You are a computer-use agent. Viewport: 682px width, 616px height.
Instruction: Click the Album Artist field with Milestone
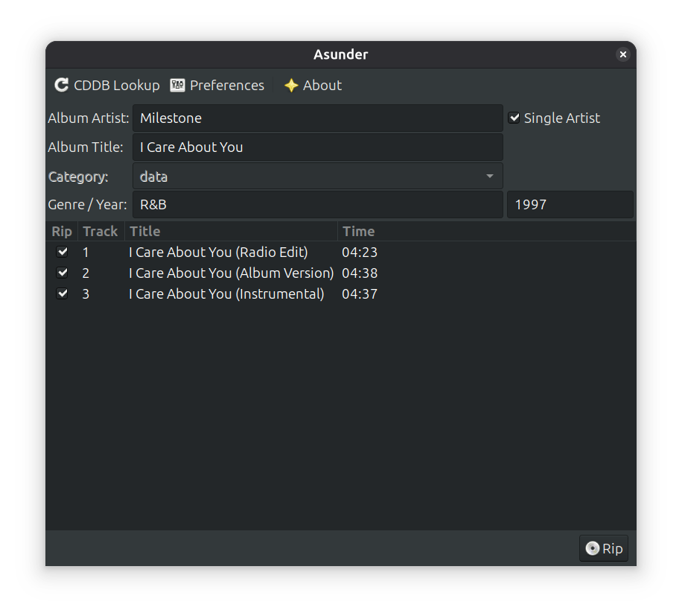(x=318, y=118)
